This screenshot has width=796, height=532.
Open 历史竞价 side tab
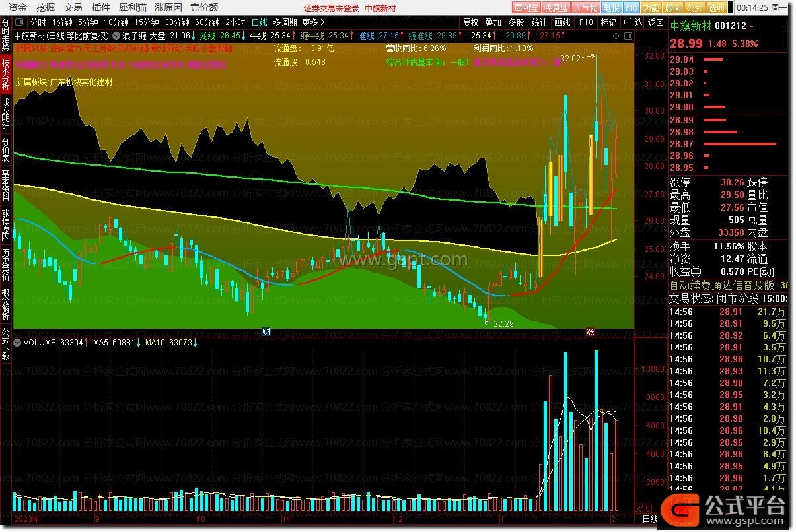click(x=6, y=265)
